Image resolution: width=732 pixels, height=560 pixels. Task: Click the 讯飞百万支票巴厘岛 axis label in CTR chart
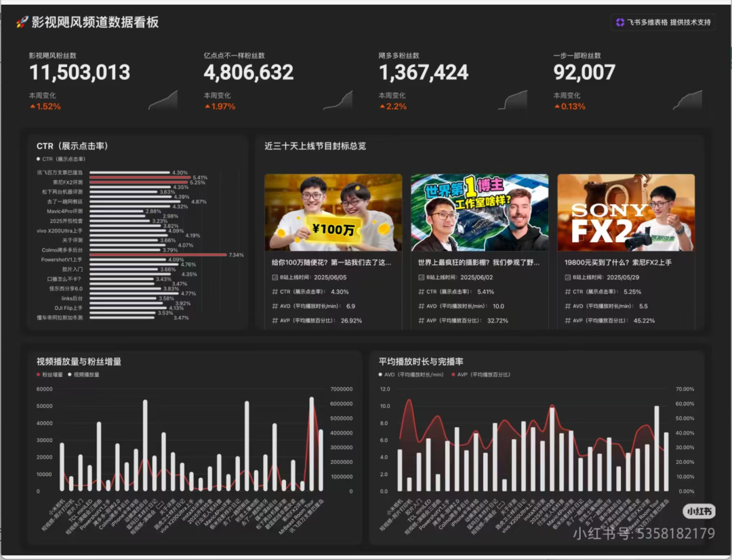[60, 173]
